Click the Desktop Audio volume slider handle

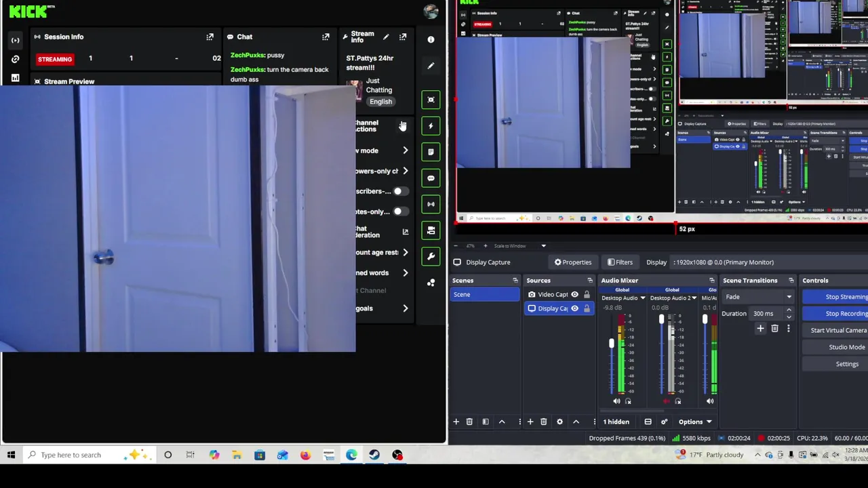611,344
